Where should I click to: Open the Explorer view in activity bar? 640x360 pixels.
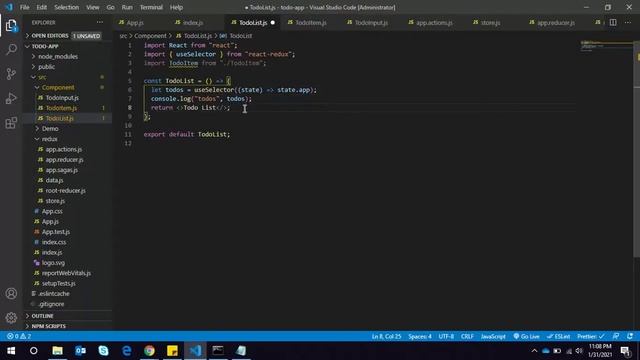point(11,26)
